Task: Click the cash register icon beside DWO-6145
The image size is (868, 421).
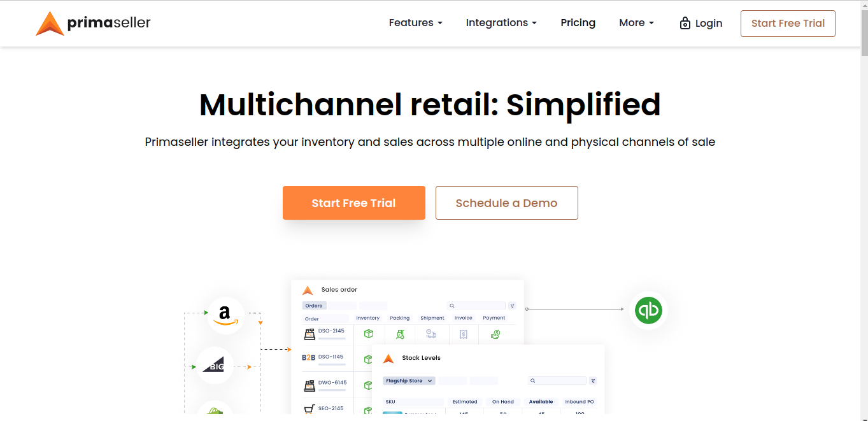Action: point(309,385)
